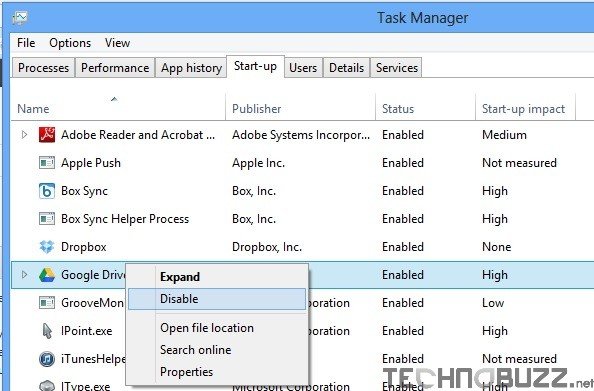Select the iTunesHelper music note icon

[x=47, y=359]
